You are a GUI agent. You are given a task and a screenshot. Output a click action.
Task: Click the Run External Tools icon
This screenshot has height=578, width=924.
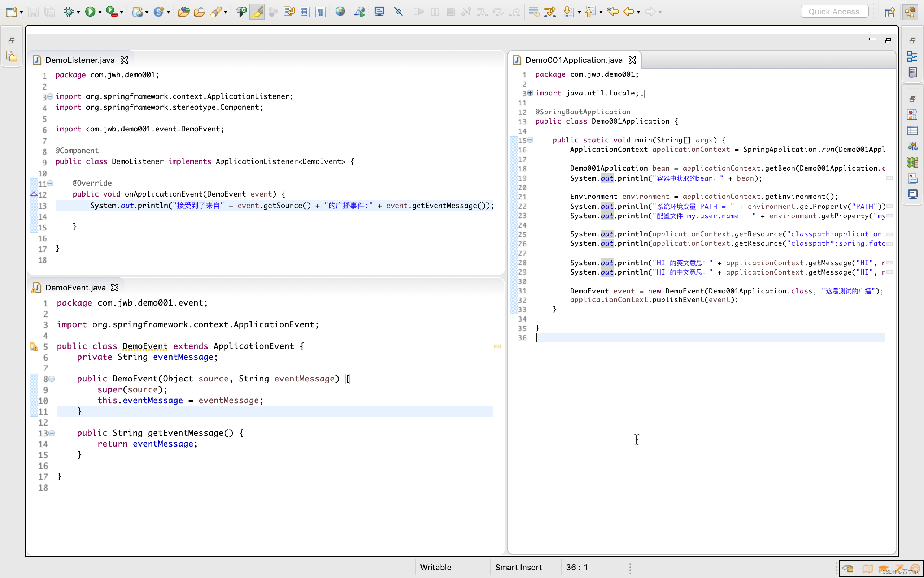point(112,12)
